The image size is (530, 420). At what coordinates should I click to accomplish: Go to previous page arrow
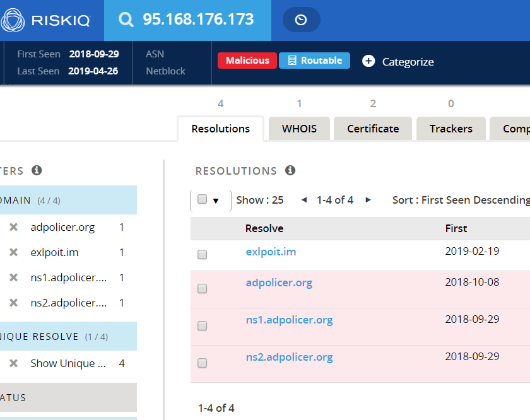(304, 200)
